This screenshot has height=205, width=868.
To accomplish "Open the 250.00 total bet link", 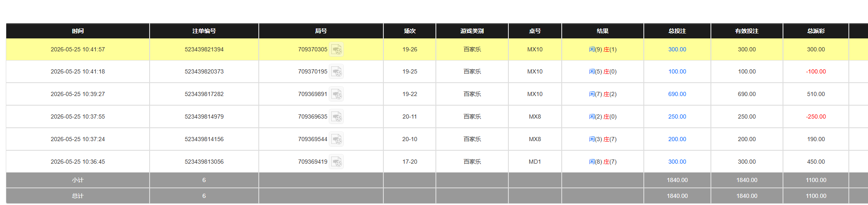I will click(x=677, y=116).
